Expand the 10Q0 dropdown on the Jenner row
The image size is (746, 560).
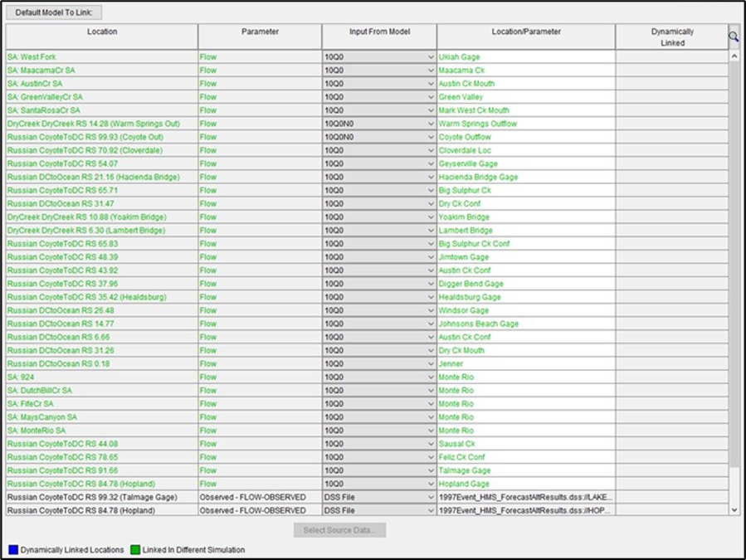pyautogui.click(x=429, y=363)
